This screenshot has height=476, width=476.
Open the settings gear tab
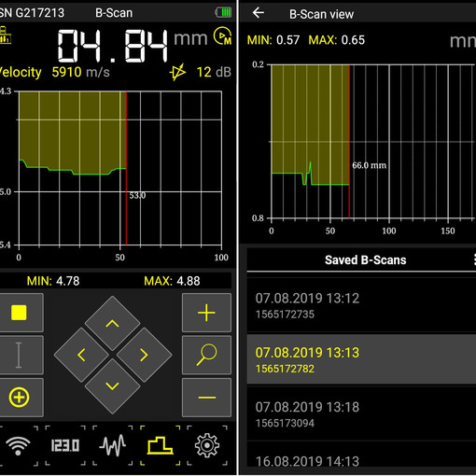[207, 445]
